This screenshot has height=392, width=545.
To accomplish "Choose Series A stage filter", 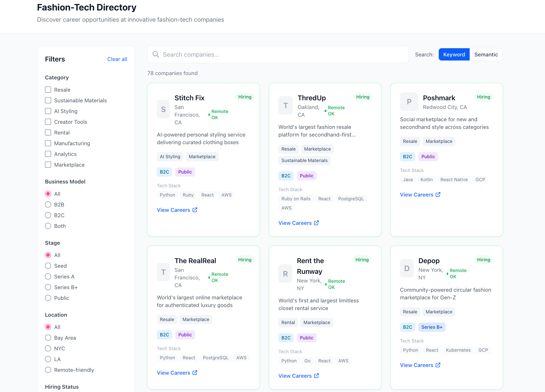I will (x=48, y=276).
